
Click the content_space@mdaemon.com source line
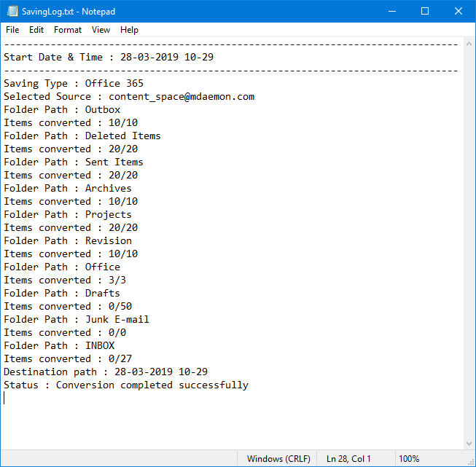pyautogui.click(x=129, y=96)
